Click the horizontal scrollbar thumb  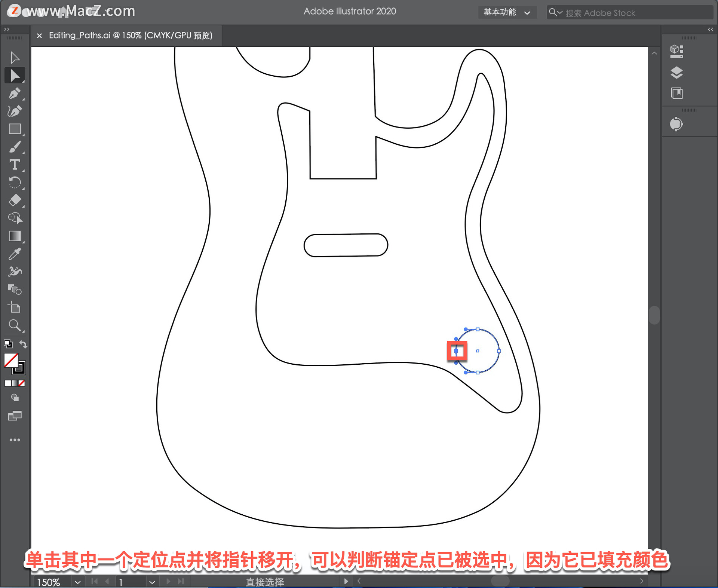[x=500, y=581]
